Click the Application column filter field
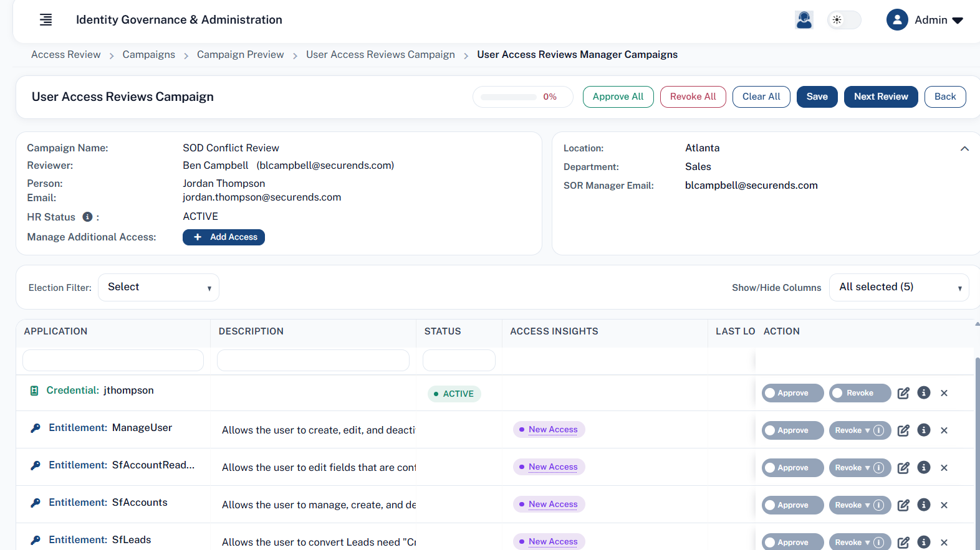The width and height of the screenshot is (980, 550). [x=113, y=360]
